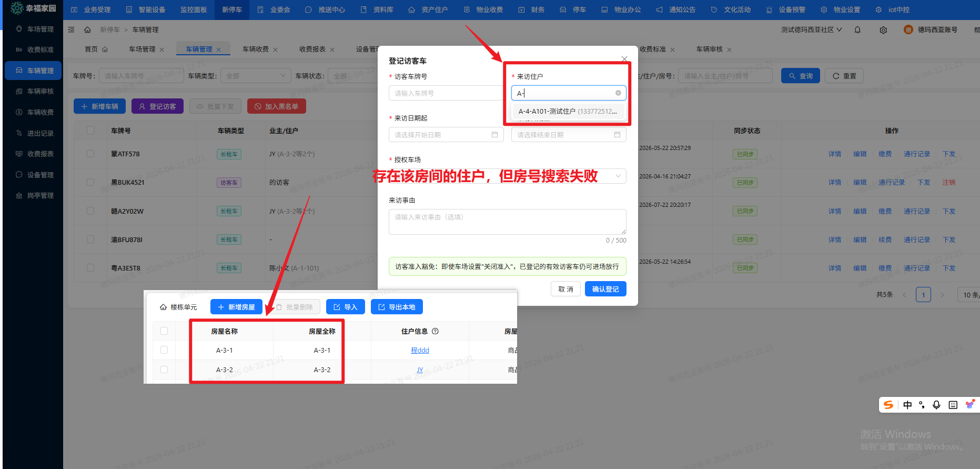Image resolution: width=980 pixels, height=469 pixels.
Task: Click the 确认登记 button
Action: click(605, 289)
